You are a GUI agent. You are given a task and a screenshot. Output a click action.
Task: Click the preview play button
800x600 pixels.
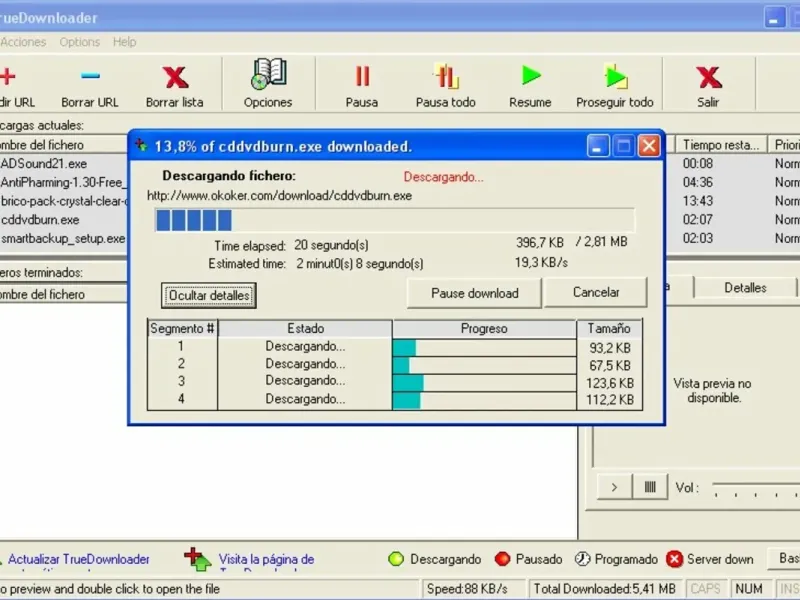pyautogui.click(x=614, y=487)
